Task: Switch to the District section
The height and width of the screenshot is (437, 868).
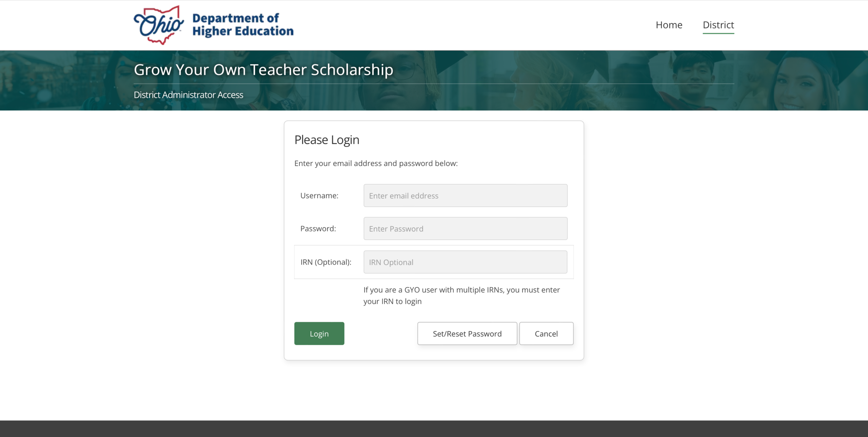Action: [x=718, y=24]
